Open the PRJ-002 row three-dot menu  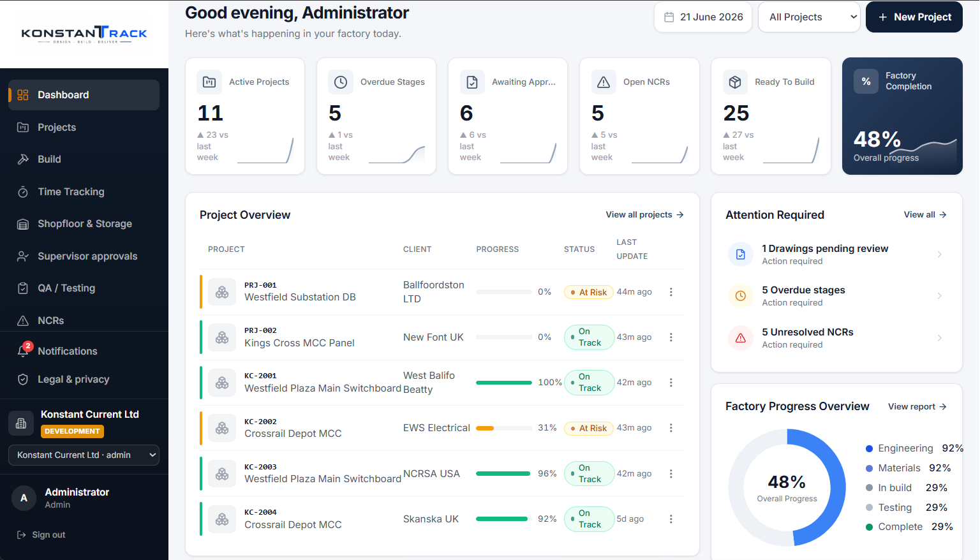[x=671, y=337]
